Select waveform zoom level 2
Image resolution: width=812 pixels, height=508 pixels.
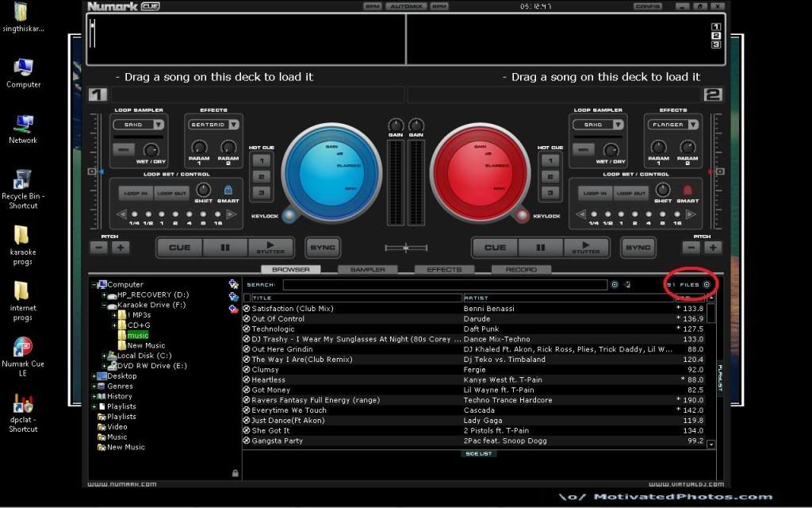pyautogui.click(x=716, y=36)
